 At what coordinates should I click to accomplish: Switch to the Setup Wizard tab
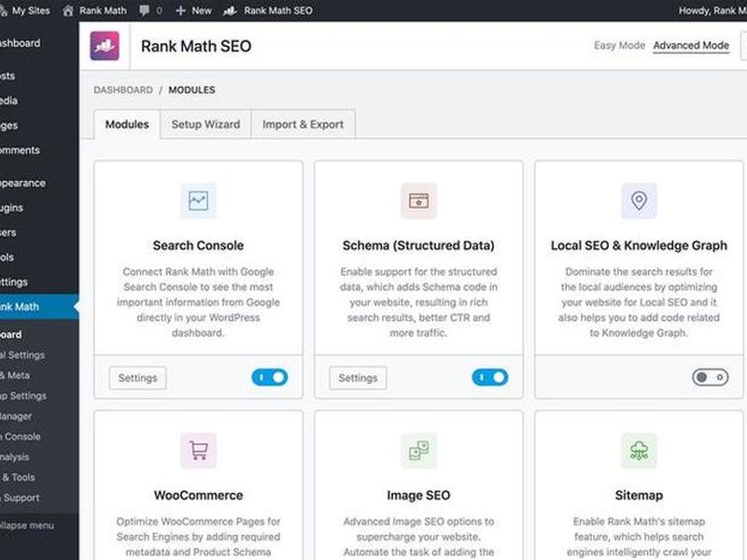(x=205, y=124)
